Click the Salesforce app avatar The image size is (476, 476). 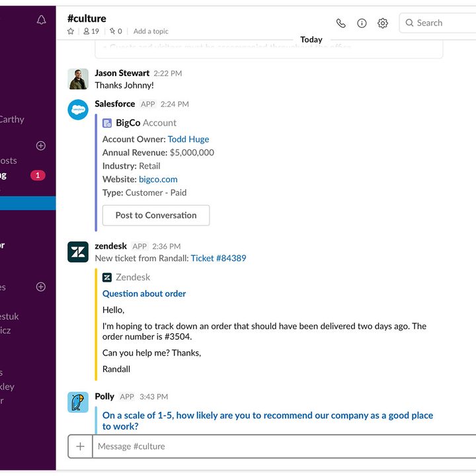click(78, 110)
